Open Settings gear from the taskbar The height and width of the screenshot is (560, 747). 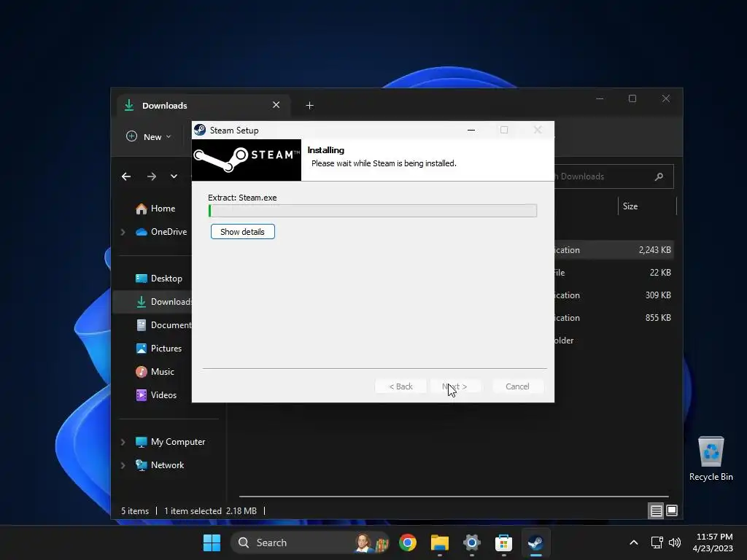click(472, 542)
